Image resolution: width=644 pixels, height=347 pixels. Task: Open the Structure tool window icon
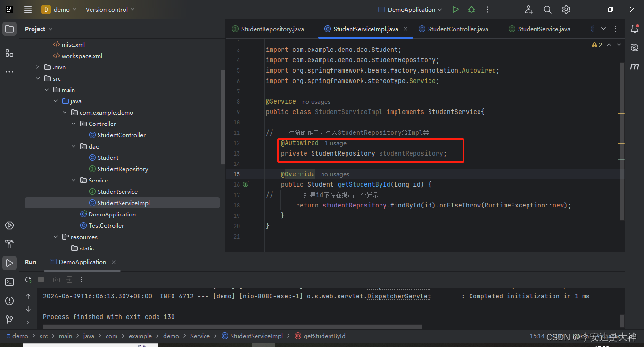pos(9,52)
